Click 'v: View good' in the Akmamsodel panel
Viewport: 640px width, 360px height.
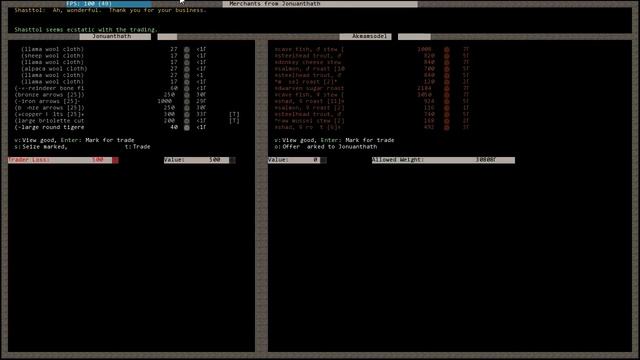(294, 140)
